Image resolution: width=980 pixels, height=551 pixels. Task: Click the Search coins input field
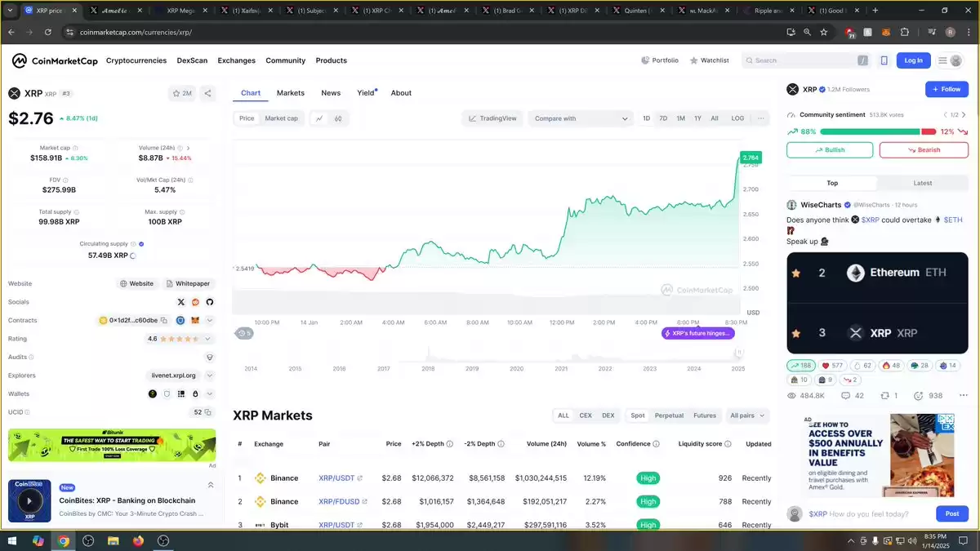807,60
